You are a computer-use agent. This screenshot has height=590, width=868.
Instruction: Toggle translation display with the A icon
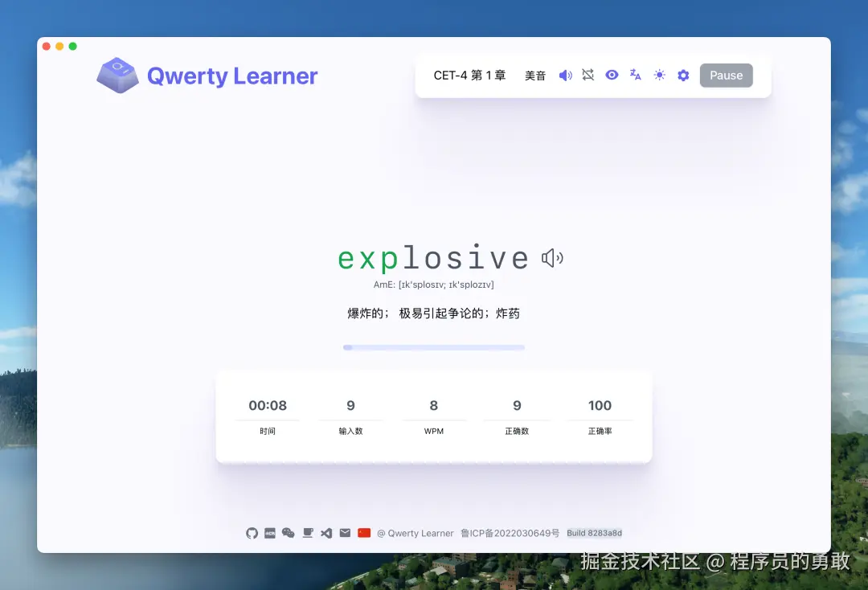pos(636,75)
